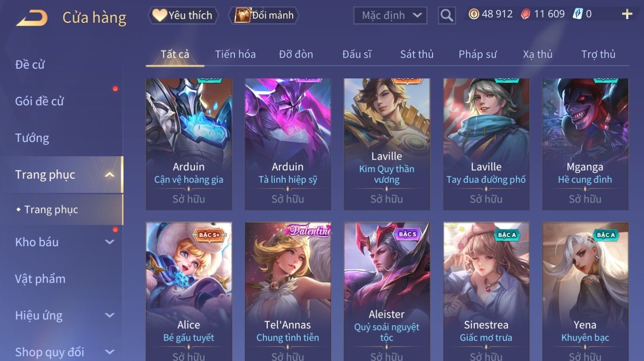Expand the Hiệu ứng sidebar section
The height and width of the screenshot is (361, 644).
[x=110, y=316]
